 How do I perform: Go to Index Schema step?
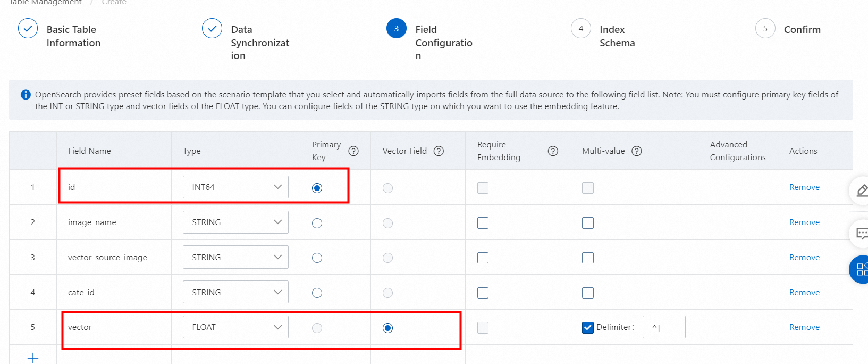click(x=581, y=29)
